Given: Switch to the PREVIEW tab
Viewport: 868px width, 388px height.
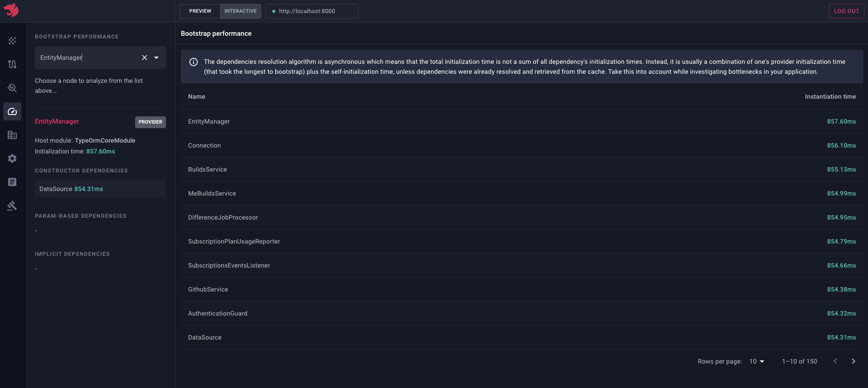Looking at the screenshot, I should point(200,11).
